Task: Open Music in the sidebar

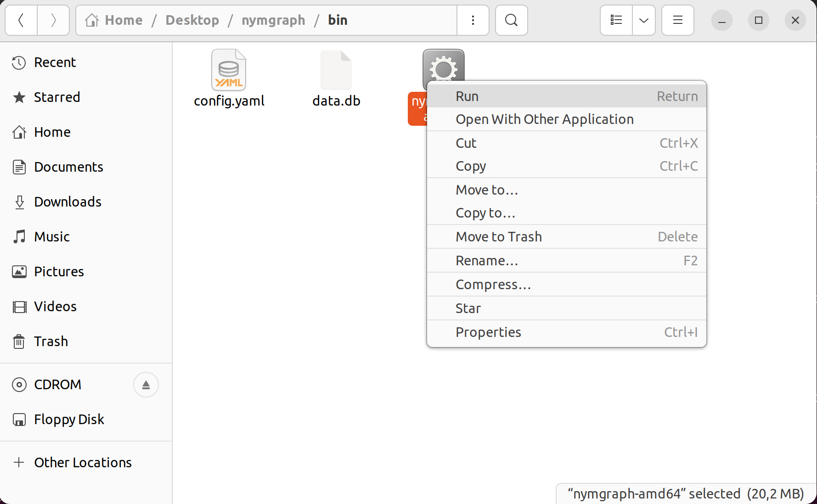Action: (52, 236)
